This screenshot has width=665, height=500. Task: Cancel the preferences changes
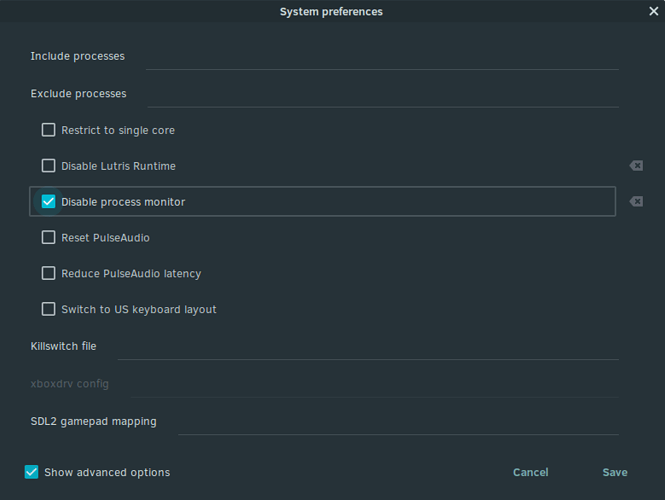pyautogui.click(x=531, y=472)
